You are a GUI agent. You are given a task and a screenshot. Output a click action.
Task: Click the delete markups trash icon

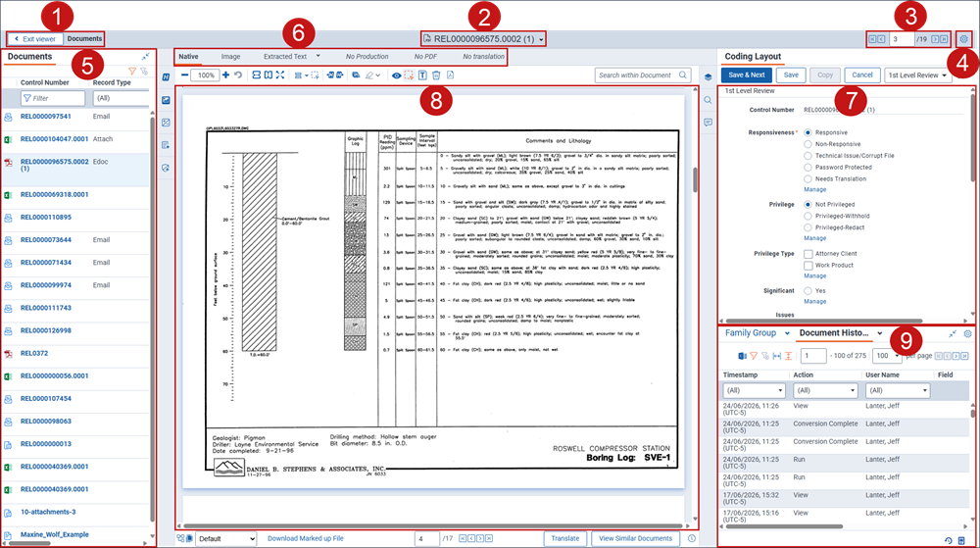[x=436, y=75]
